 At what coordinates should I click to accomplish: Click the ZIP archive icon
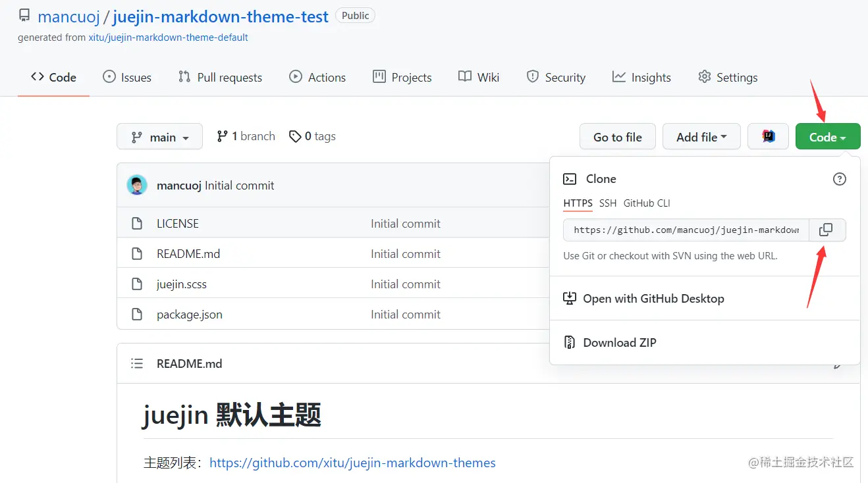[570, 343]
